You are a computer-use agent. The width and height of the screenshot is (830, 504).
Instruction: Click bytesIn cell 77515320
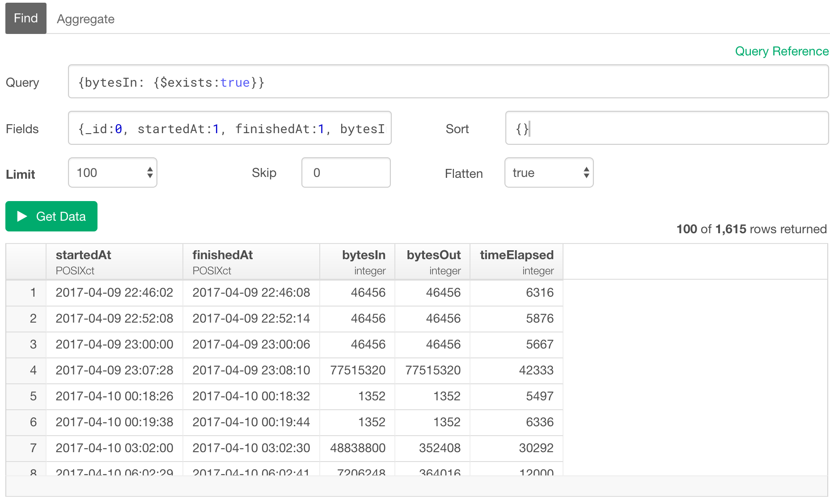[357, 370]
